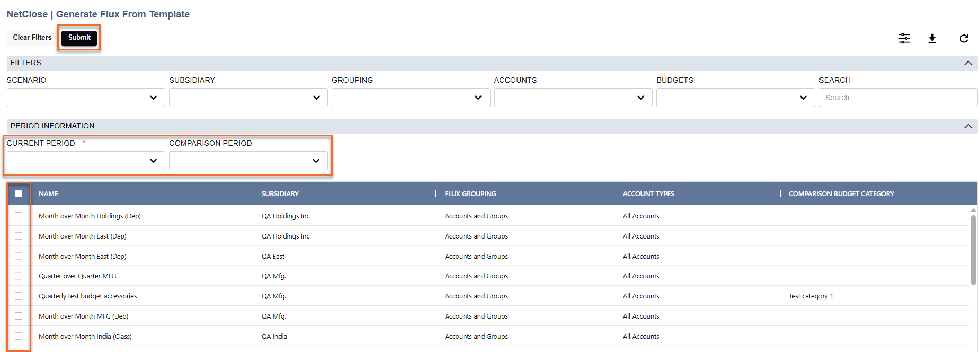Open the Accounts dropdown

coord(573,98)
